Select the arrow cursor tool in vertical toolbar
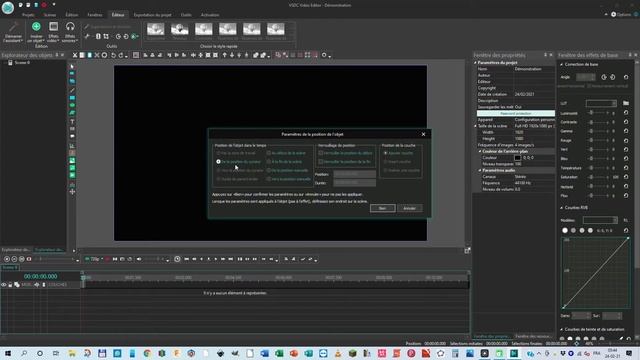This screenshot has height=360, width=640. point(72,67)
